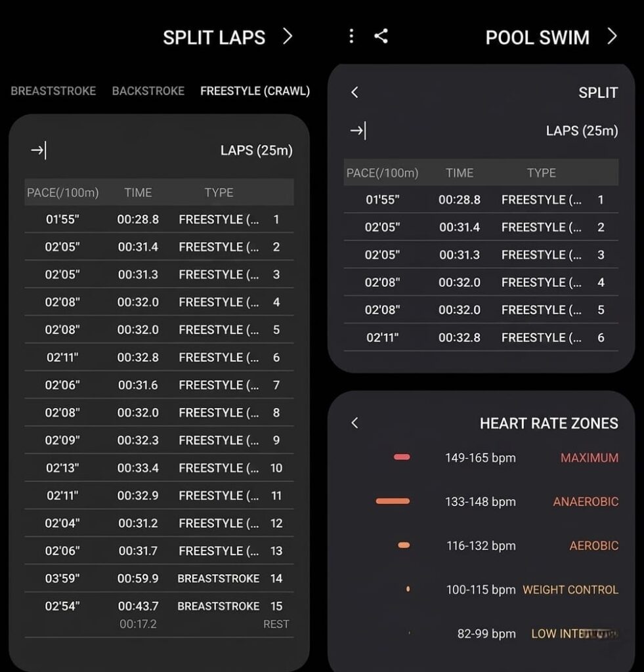Click the MAXIMUM zone color bar
Image resolution: width=644 pixels, height=672 pixels.
402,457
